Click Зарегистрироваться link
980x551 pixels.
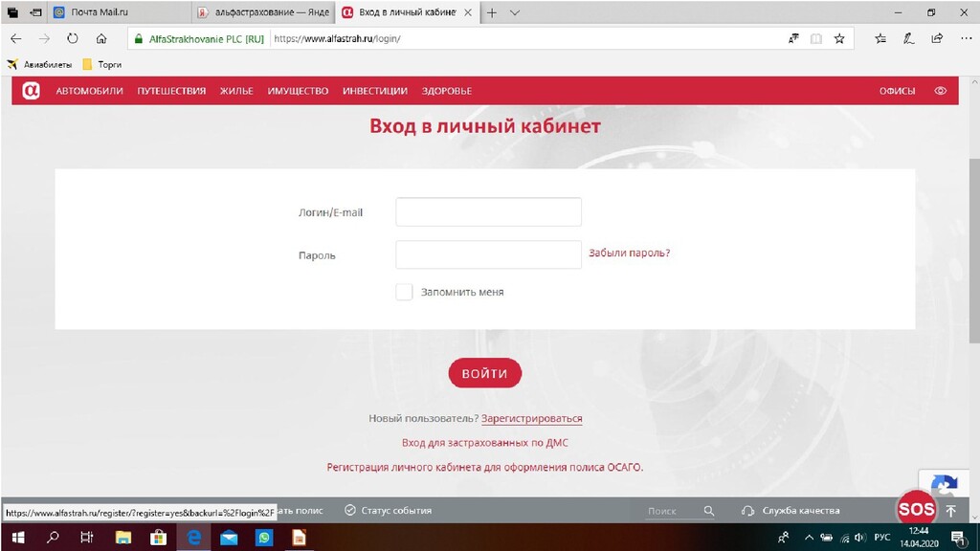point(532,419)
